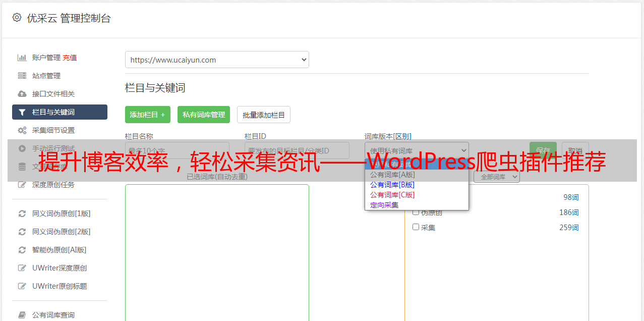This screenshot has width=644, height=321.
Task: Click the gear icon beside 优采云 管理控制台
Action: click(x=17, y=18)
